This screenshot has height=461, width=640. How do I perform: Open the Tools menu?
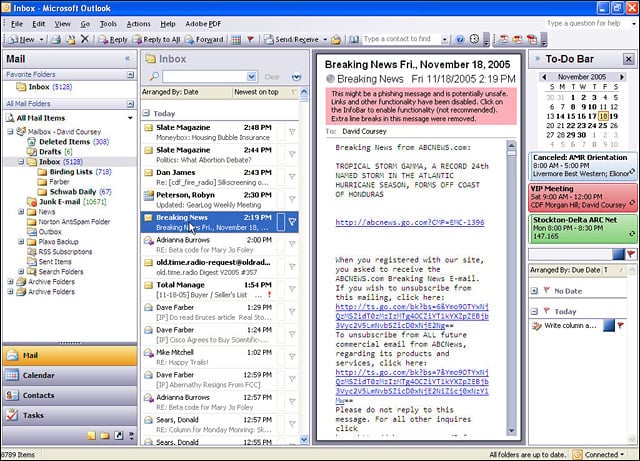[x=108, y=24]
